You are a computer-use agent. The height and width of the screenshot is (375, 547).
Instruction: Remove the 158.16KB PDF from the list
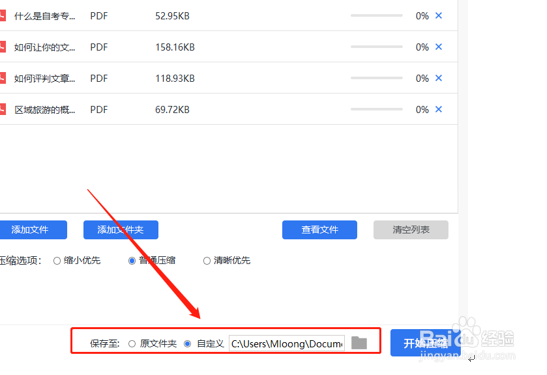coord(439,47)
